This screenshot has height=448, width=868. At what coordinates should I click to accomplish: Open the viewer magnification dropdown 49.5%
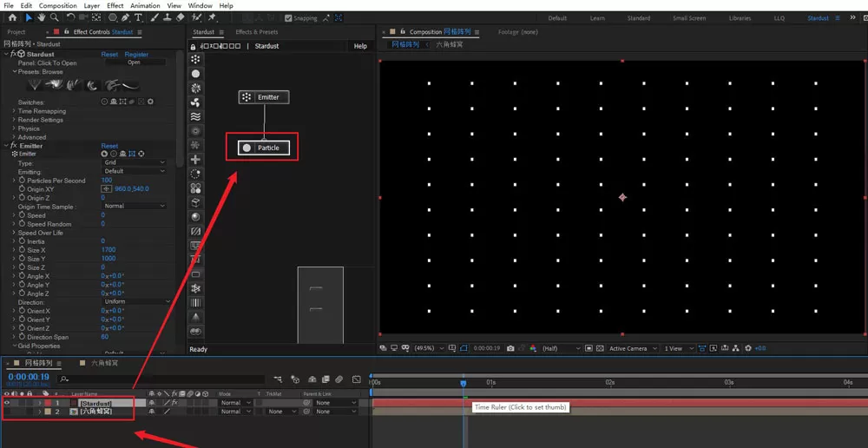[x=429, y=348]
